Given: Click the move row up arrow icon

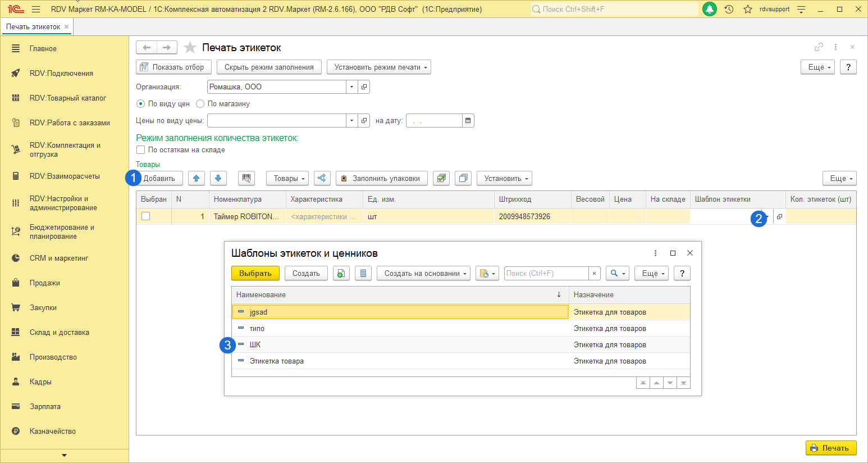Looking at the screenshot, I should coord(196,178).
